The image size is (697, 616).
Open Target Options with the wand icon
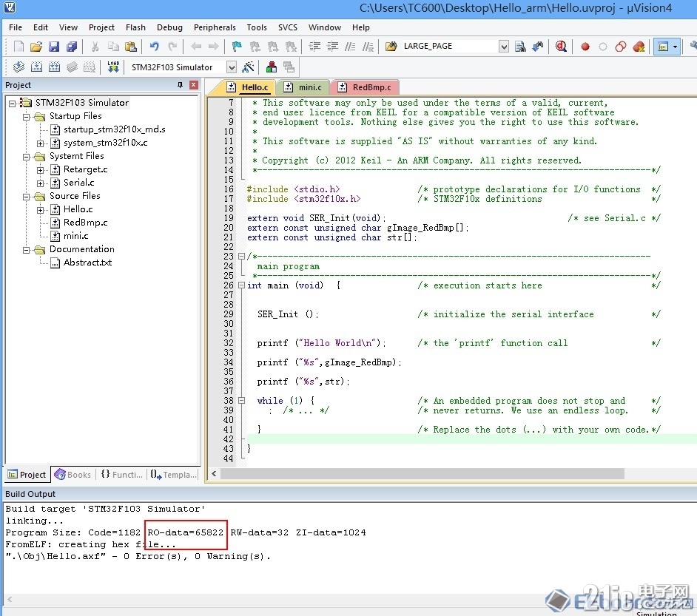pyautogui.click(x=248, y=67)
